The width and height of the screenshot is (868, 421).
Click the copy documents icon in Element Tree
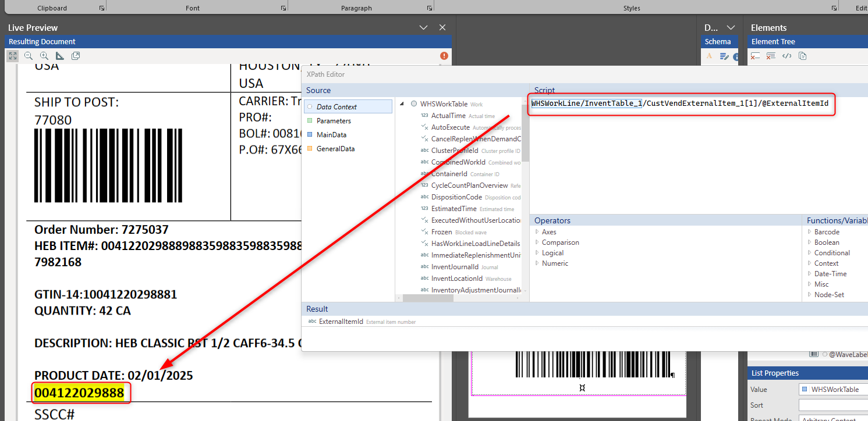click(802, 56)
